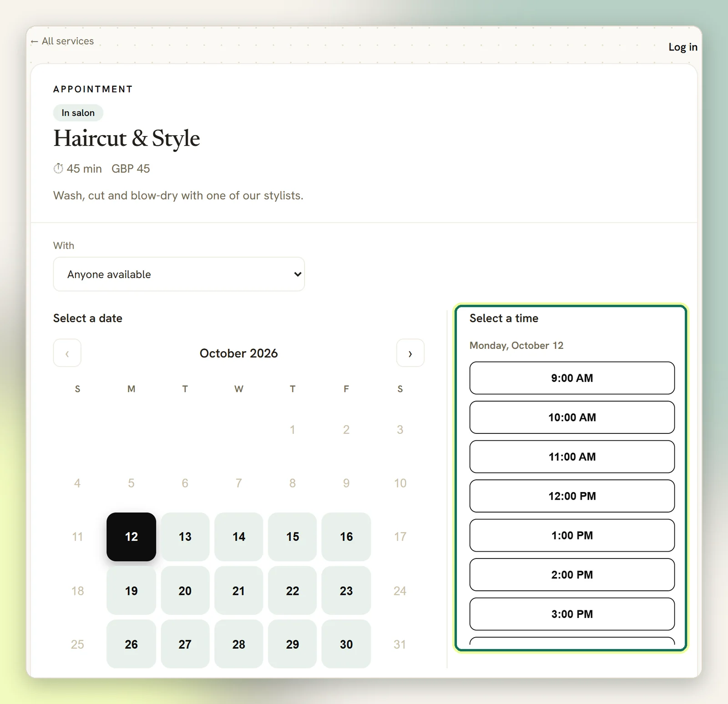Pick October 30 on the calendar
Viewport: 728px width, 704px height.
click(x=346, y=644)
